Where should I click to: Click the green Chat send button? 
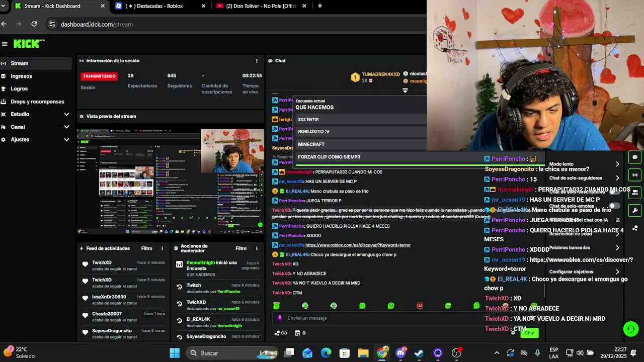pyautogui.click(x=530, y=333)
